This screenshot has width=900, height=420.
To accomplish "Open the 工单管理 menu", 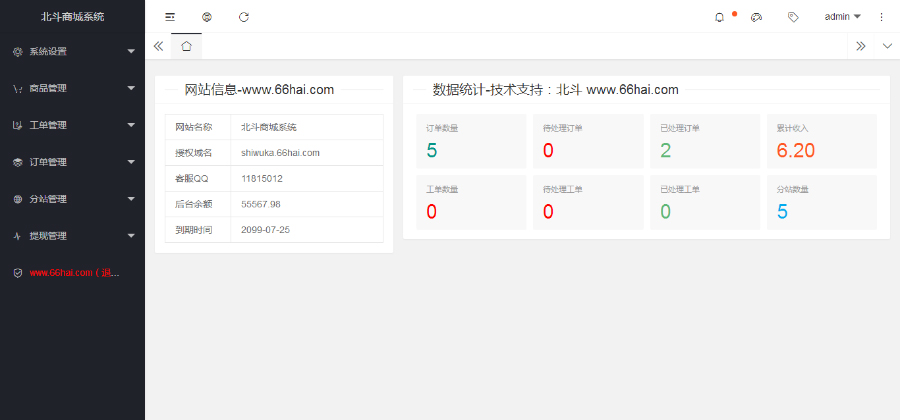I will coord(72,125).
